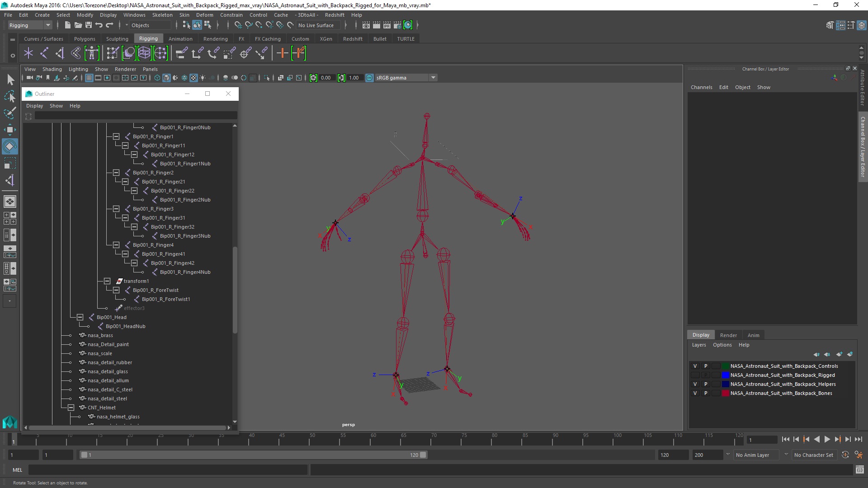Switch to the Animation shelf tab
The height and width of the screenshot is (488, 868).
point(180,39)
